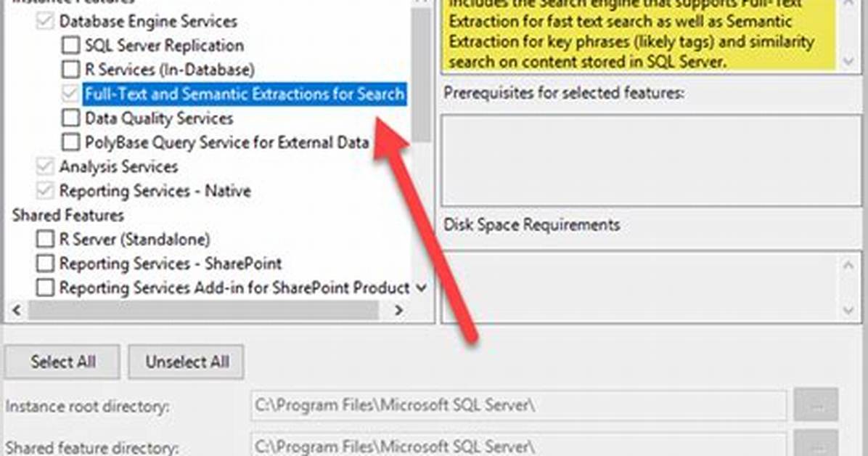Image resolution: width=868 pixels, height=456 pixels.
Task: Click the Select All button
Action: pos(62,362)
